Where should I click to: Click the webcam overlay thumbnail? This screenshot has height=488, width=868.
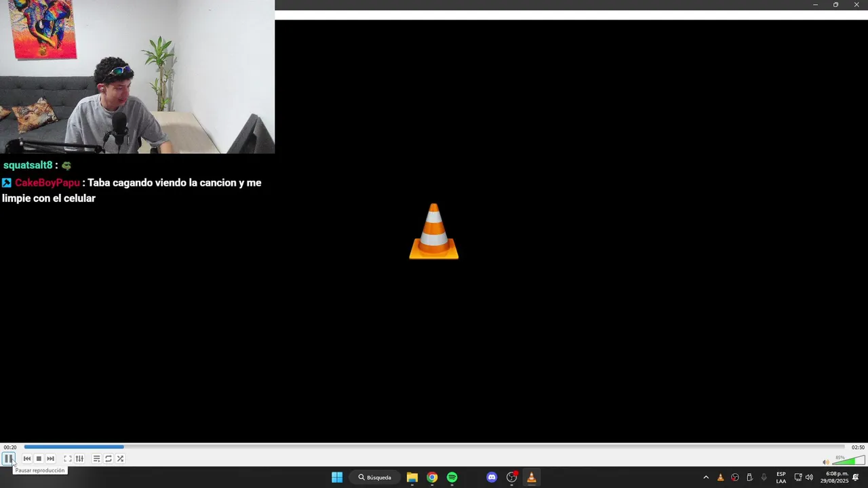pos(137,77)
